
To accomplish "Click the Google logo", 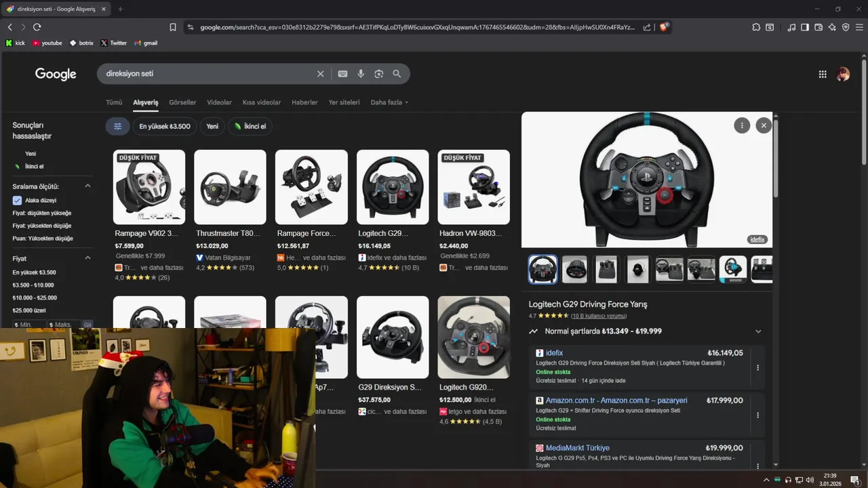I will [56, 75].
